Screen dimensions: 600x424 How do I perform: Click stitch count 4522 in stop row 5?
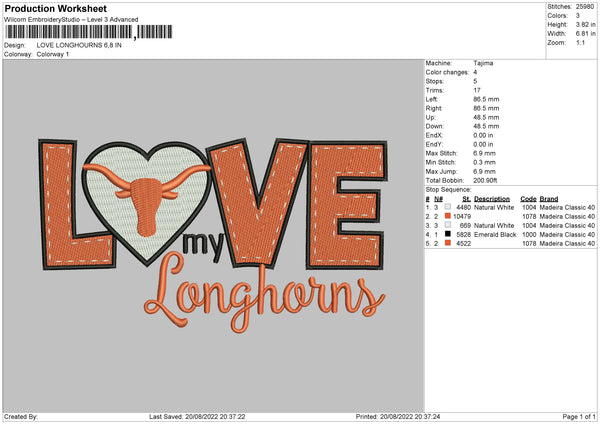point(464,244)
